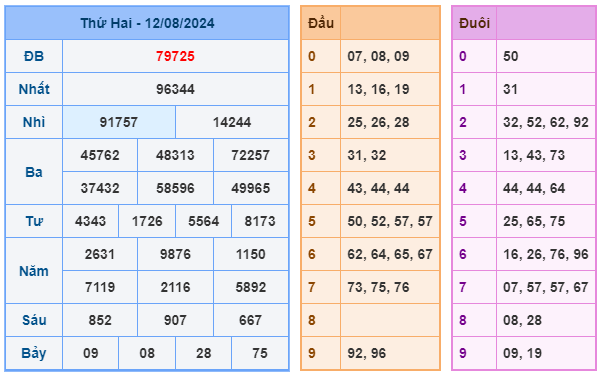Click the Sáu row label

click(x=34, y=320)
